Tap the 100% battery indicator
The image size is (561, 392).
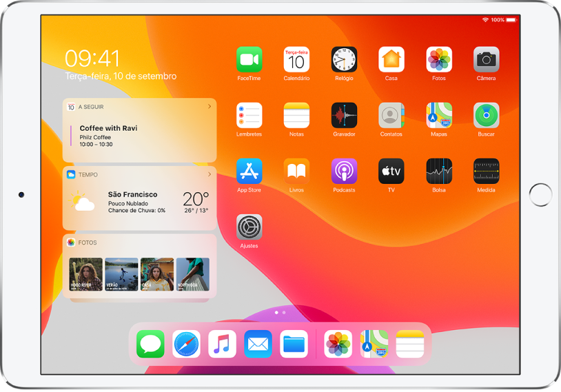pos(503,20)
